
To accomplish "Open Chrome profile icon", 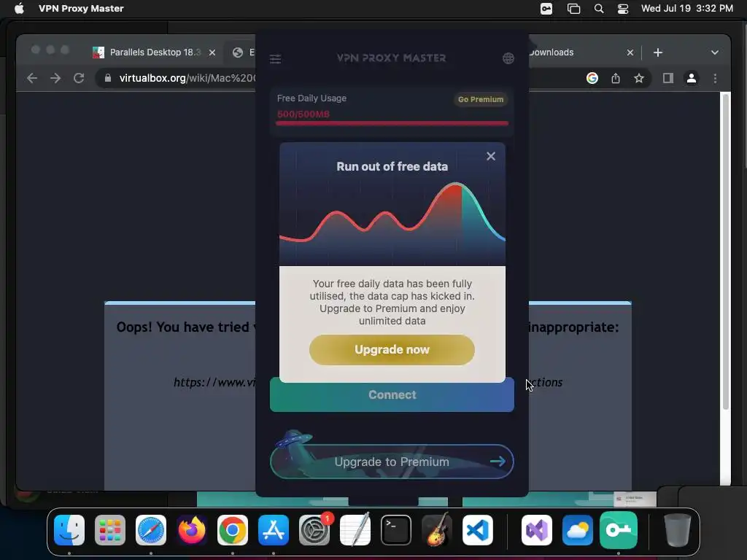I will pyautogui.click(x=692, y=78).
